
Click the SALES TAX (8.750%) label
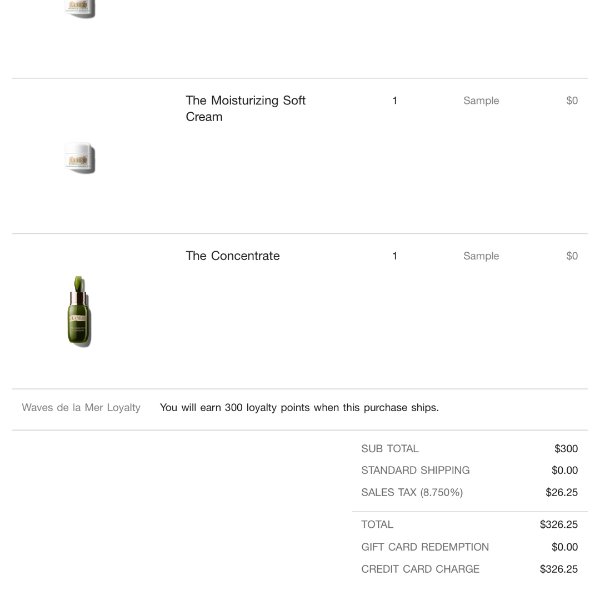[x=412, y=492]
